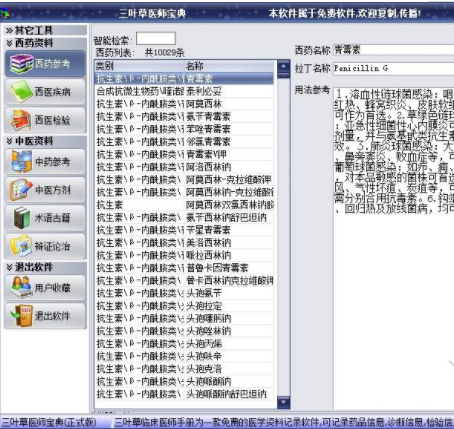
Task: Click the 拉丁名称 field Penicillin G
Action: (393, 68)
